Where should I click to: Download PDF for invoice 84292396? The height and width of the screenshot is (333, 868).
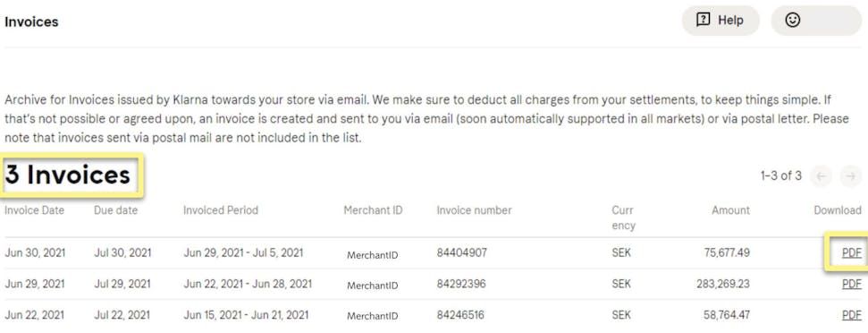851,284
